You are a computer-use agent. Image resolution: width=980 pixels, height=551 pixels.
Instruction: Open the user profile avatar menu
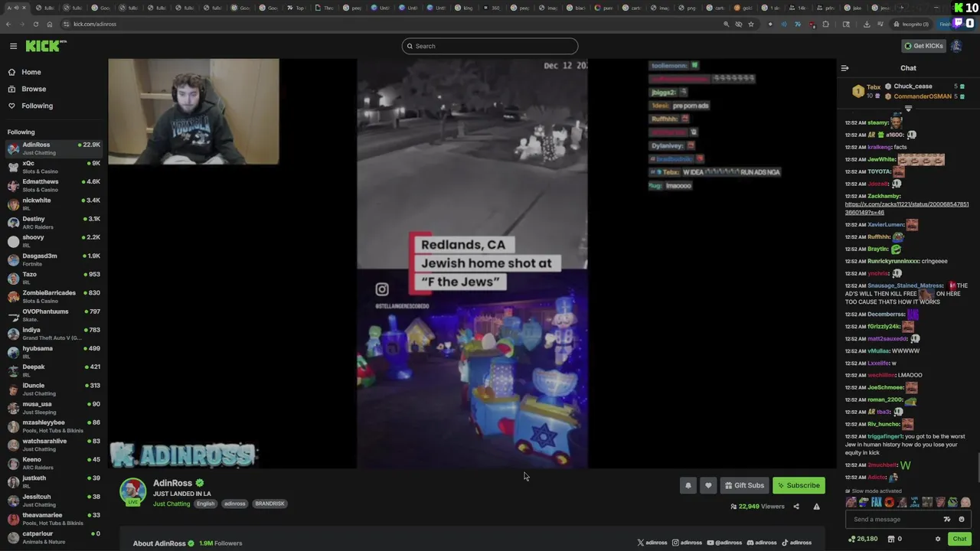[x=956, y=46]
